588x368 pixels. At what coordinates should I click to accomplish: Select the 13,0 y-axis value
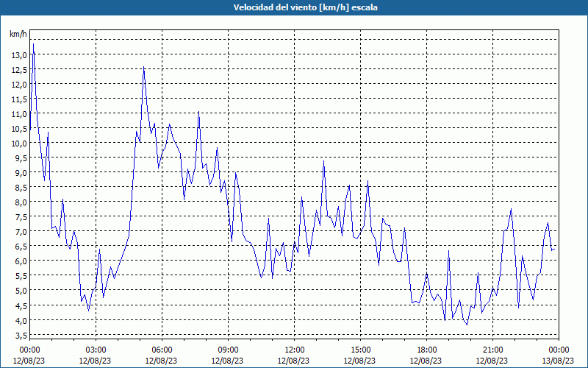point(19,54)
